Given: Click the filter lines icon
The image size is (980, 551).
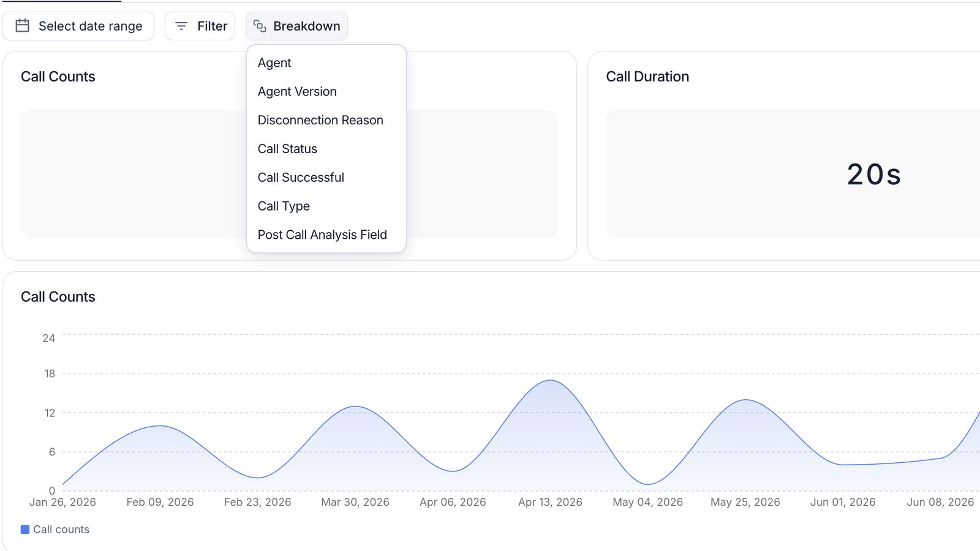Looking at the screenshot, I should click(x=181, y=26).
